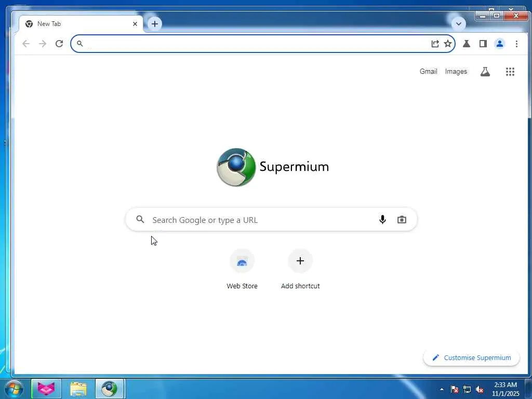Open the pink cat app in the taskbar
532x399 pixels.
[46, 389]
